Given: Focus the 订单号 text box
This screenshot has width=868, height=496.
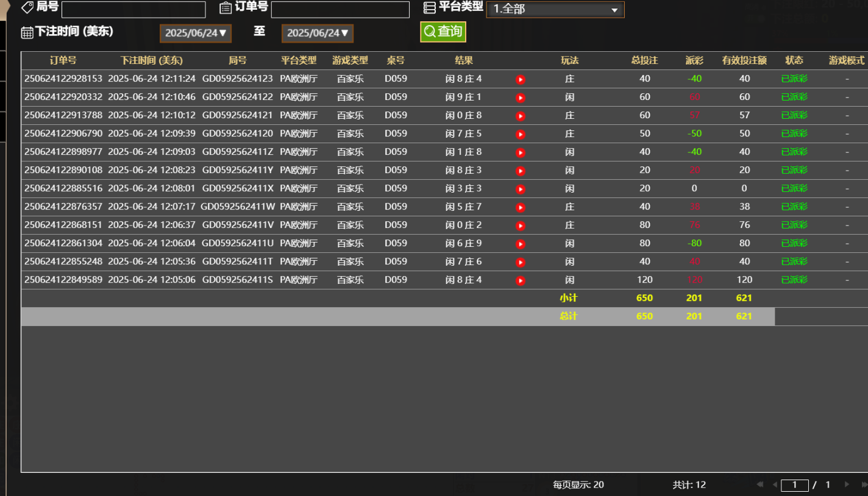Looking at the screenshot, I should pos(340,10).
